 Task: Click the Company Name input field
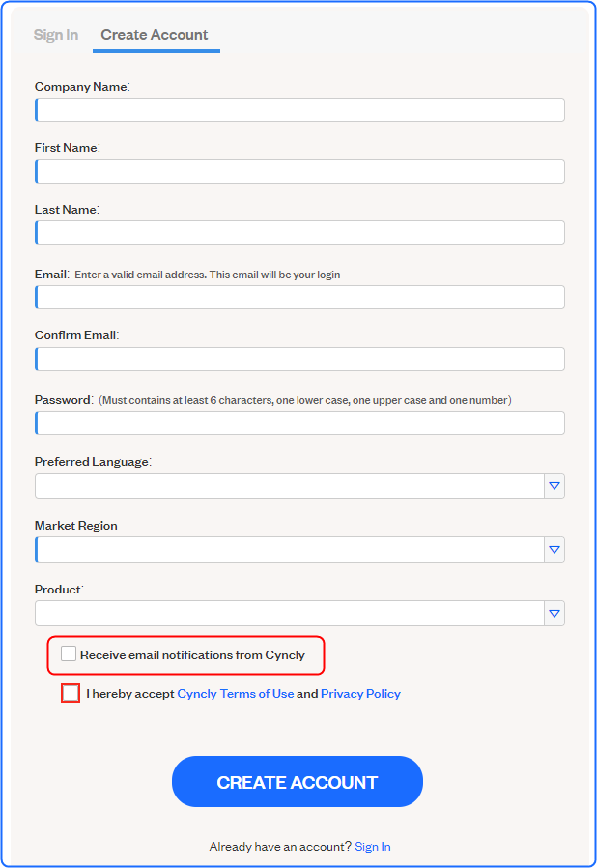tap(299, 110)
